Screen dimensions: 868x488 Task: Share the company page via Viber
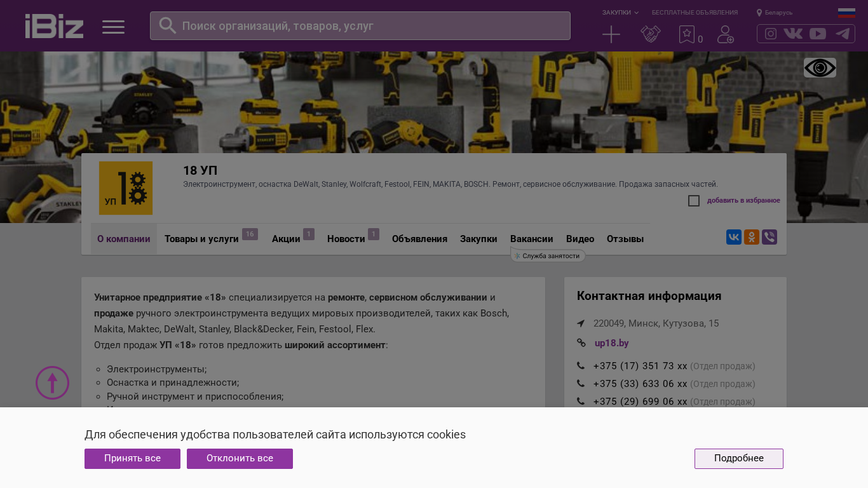click(x=770, y=237)
